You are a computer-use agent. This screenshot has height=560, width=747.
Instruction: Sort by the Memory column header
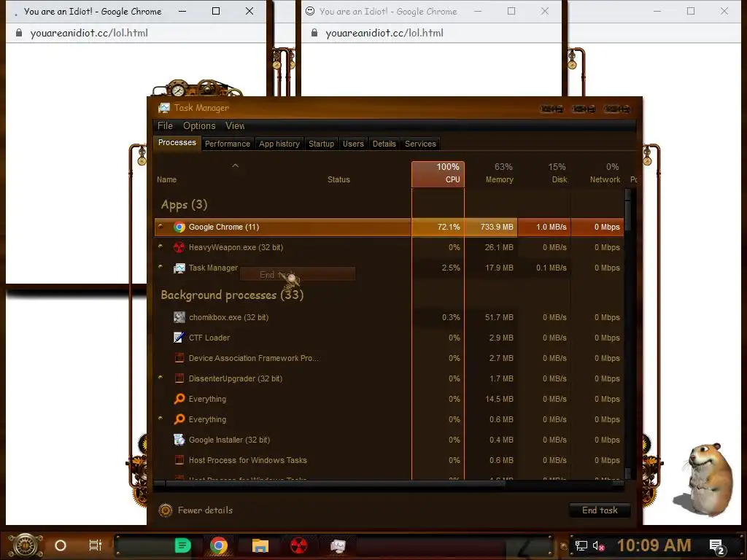pyautogui.click(x=491, y=174)
